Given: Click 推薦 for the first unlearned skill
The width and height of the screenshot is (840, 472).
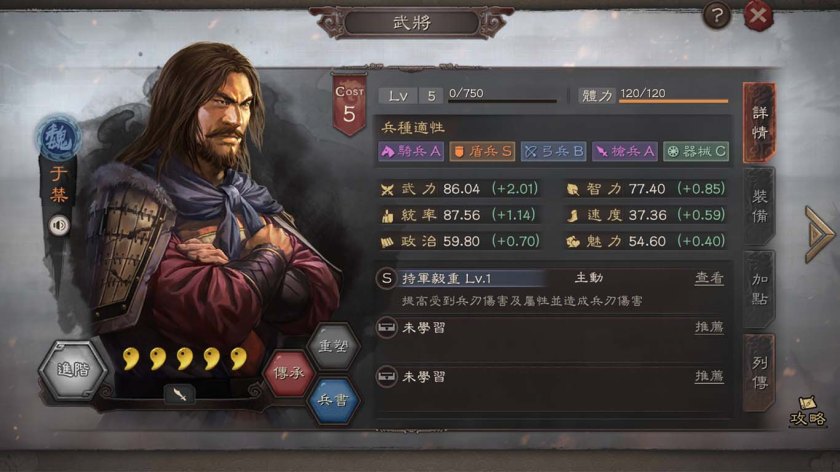Looking at the screenshot, I should [709, 327].
